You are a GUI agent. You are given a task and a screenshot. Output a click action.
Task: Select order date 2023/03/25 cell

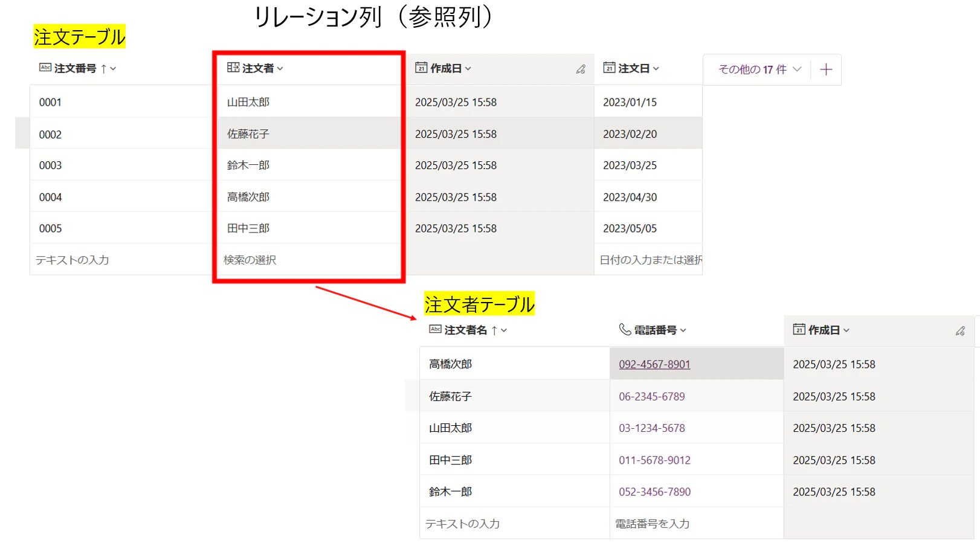[648, 165]
